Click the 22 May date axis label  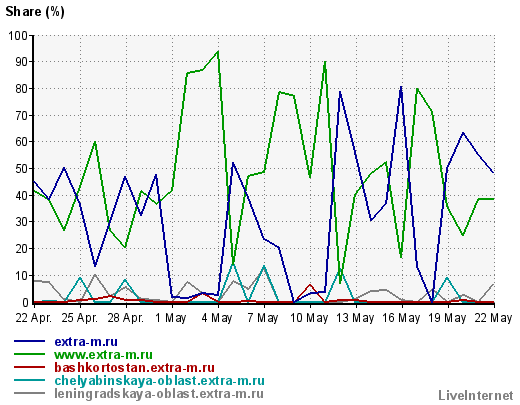tap(493, 318)
